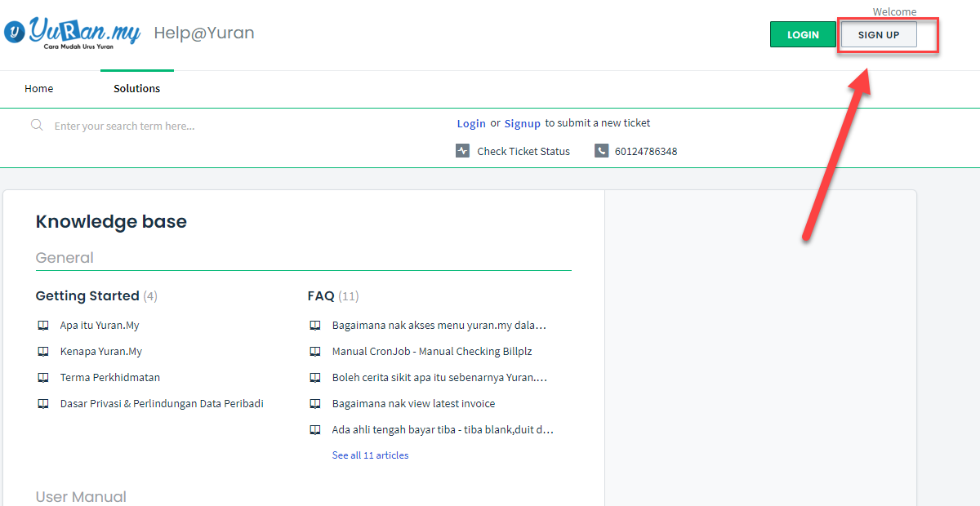
Task: Click the phone icon beside 60124786348
Action: click(x=601, y=151)
